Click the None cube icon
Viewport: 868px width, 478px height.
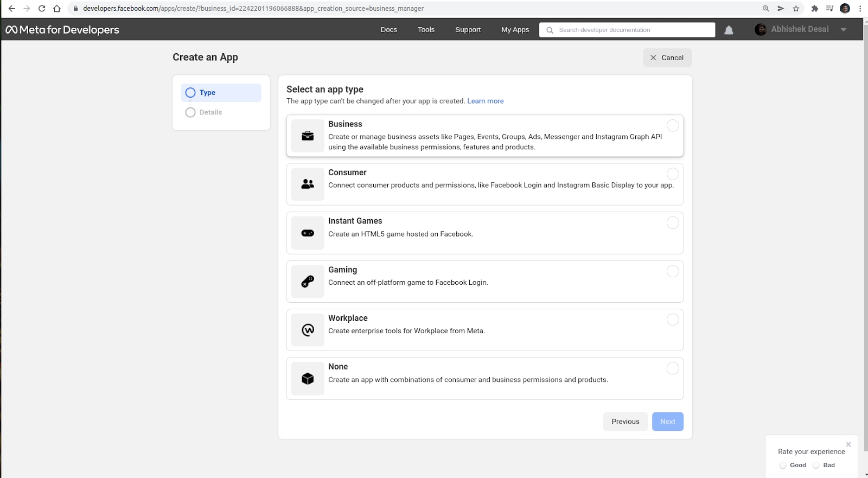[x=308, y=379]
